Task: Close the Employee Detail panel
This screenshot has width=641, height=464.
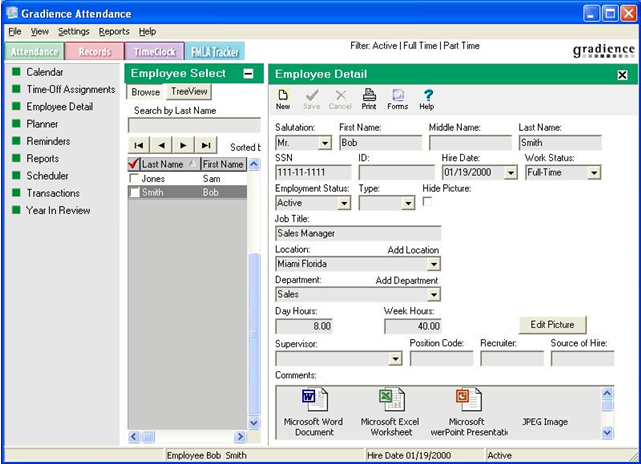Action: 622,75
